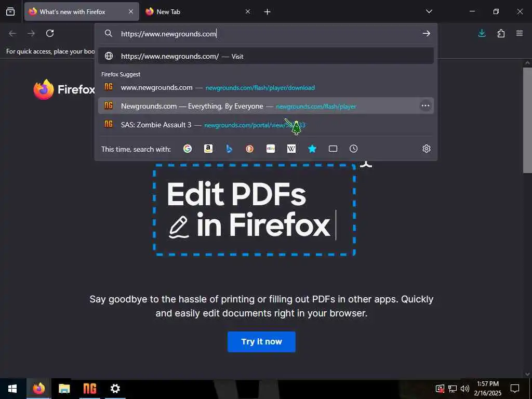This screenshot has width=532, height=399.
Task: Open options menu for Newgrounds.com suggestion
Action: 425,106
